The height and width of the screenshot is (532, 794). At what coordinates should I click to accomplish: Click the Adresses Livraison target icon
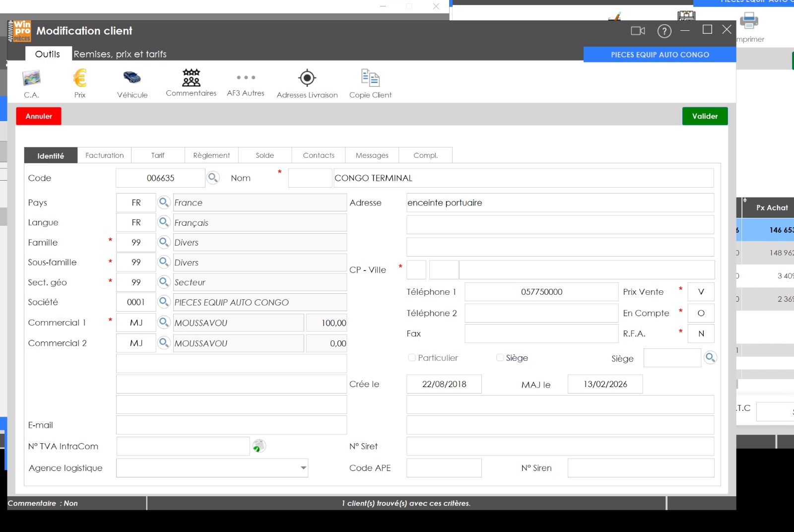click(x=307, y=78)
